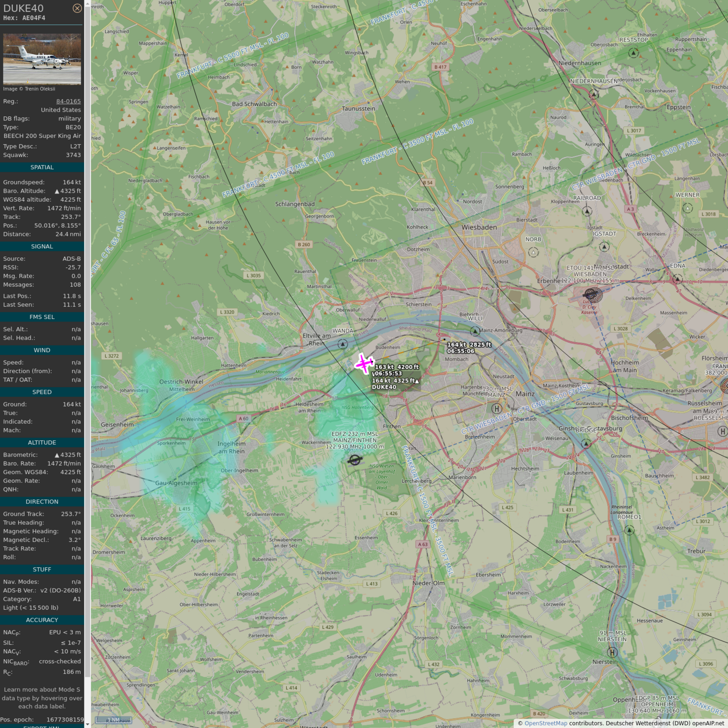Click the IGSTADT reporting point icon

pos(604,247)
